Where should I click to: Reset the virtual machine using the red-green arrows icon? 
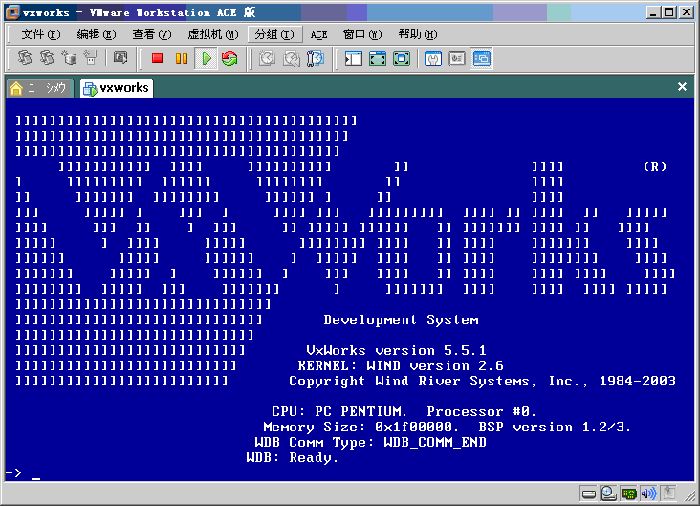pos(229,58)
